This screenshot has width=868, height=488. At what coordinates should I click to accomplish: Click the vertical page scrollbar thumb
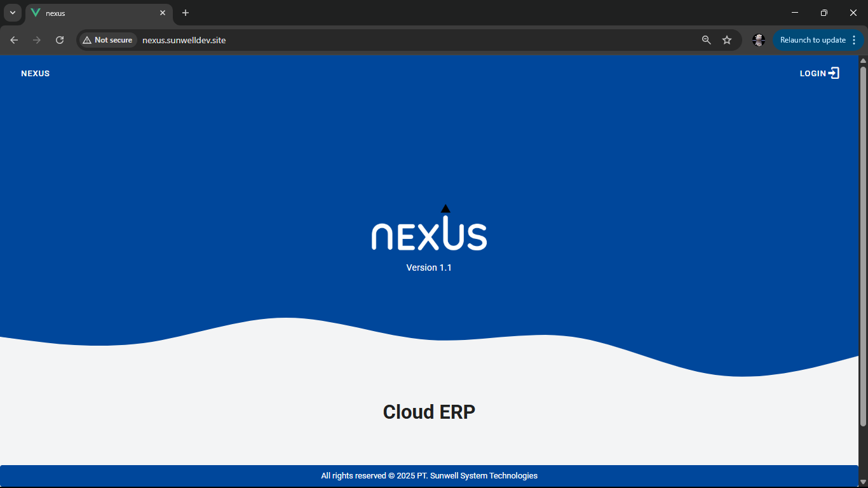pos(863,241)
